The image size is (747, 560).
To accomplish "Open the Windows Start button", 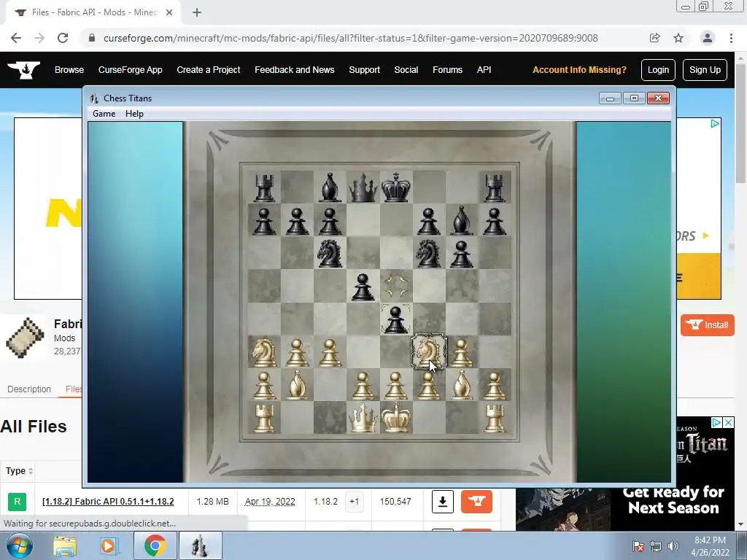I will click(19, 545).
